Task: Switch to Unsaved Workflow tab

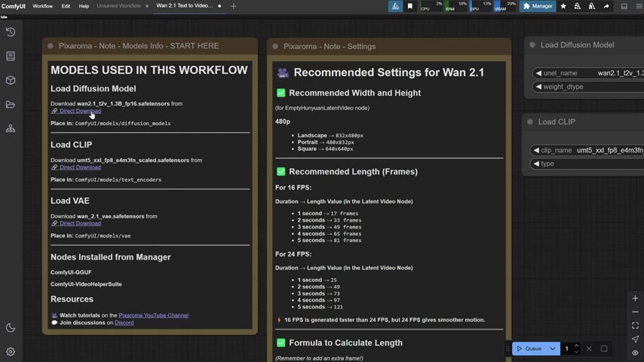Action: 118,6
